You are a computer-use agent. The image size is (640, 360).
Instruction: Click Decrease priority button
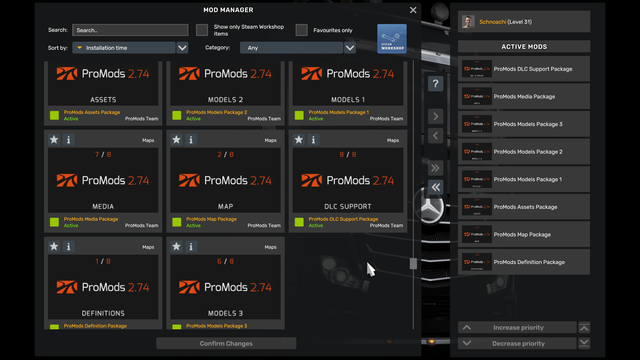pyautogui.click(x=517, y=343)
